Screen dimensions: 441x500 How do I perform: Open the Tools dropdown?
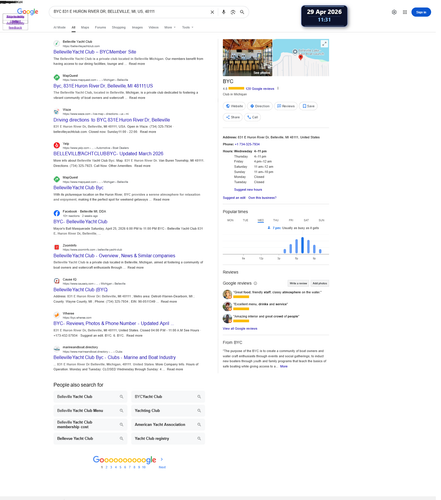(187, 27)
